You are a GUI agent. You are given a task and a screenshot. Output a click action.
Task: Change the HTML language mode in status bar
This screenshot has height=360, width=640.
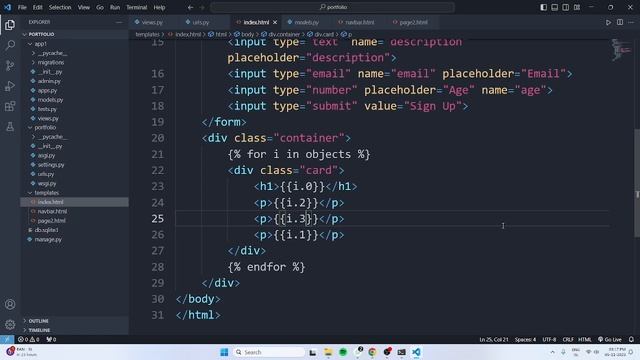click(x=584, y=339)
